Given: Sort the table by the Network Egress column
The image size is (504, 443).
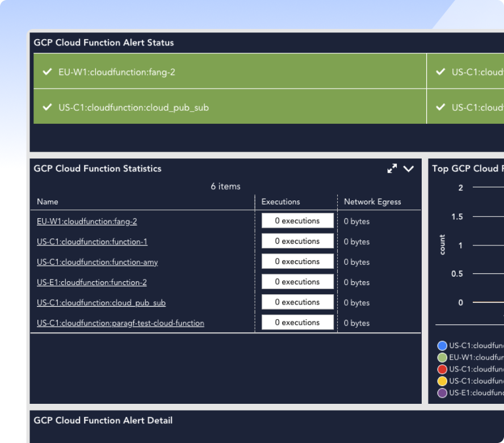Looking at the screenshot, I should tap(372, 202).
